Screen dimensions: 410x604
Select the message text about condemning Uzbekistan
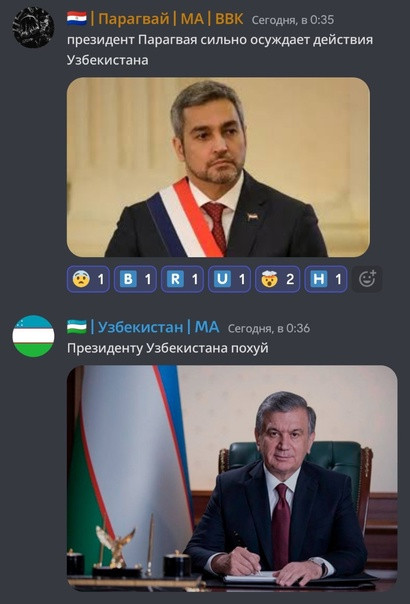[x=220, y=50]
